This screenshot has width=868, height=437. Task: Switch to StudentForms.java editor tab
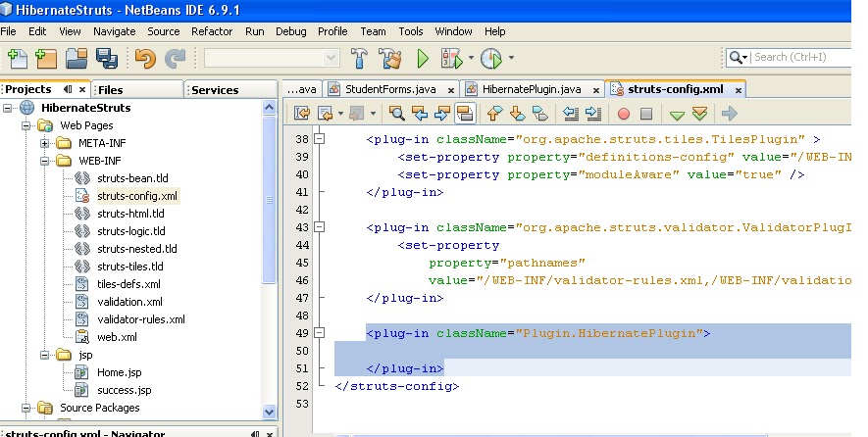click(390, 89)
